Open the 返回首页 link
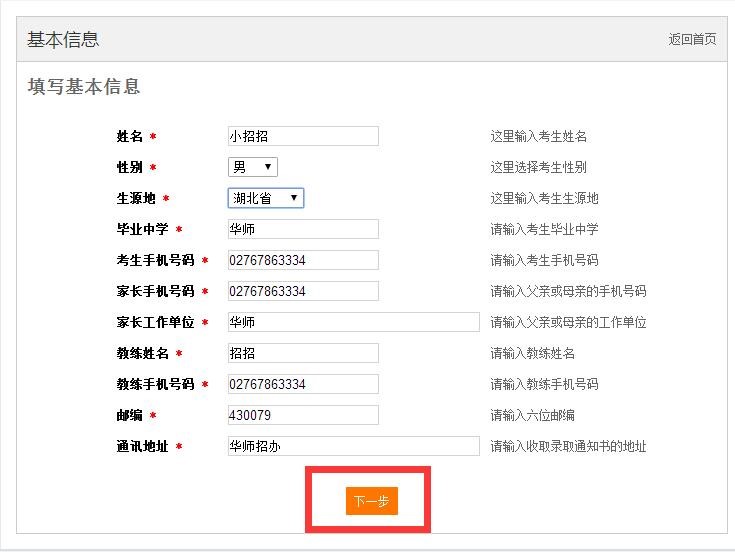This screenshot has height=552, width=735. tap(692, 40)
